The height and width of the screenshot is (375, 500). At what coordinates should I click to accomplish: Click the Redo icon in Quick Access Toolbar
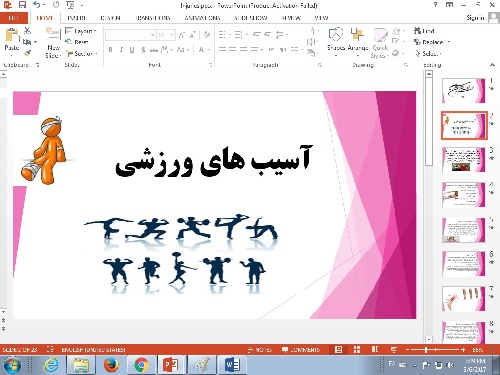(56, 5)
